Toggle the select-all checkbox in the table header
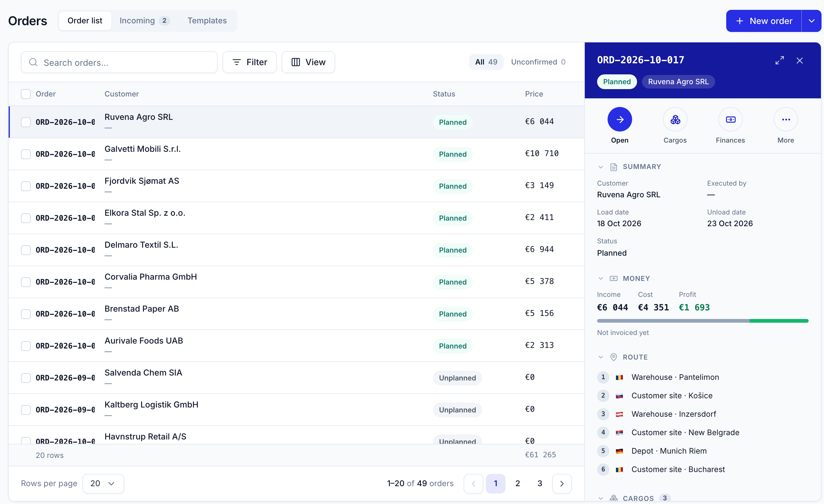The width and height of the screenshot is (824, 504). tap(26, 94)
